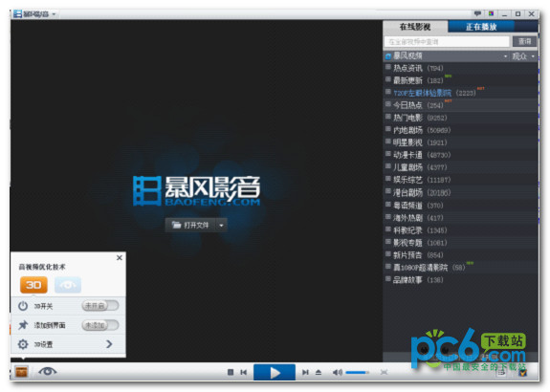This screenshot has width=550, height=392.
Task: Skip to previous track
Action: click(x=243, y=372)
